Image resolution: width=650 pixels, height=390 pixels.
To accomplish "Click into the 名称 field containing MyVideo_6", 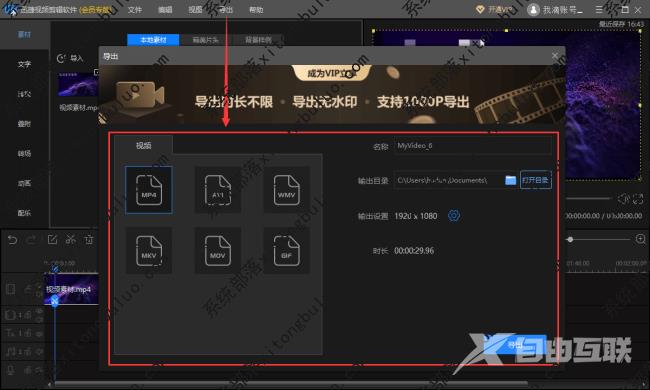I will click(473, 146).
